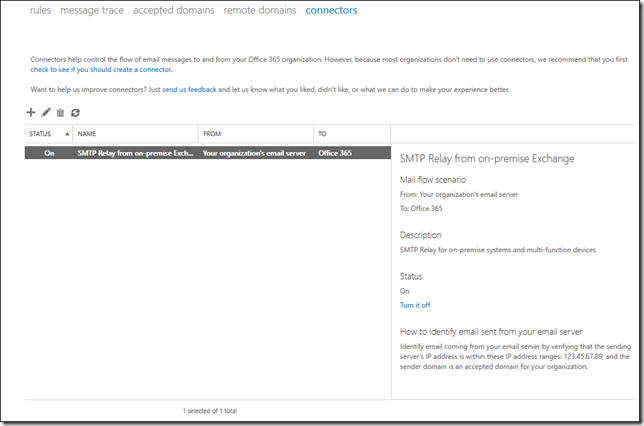This screenshot has width=644, height=426.
Task: Refresh the connectors list
Action: (x=75, y=113)
